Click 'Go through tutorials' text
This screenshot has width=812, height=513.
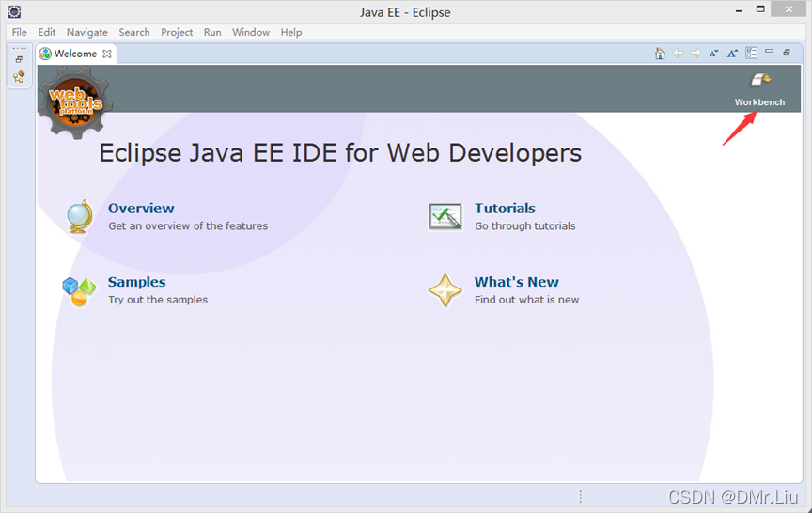[x=525, y=226]
